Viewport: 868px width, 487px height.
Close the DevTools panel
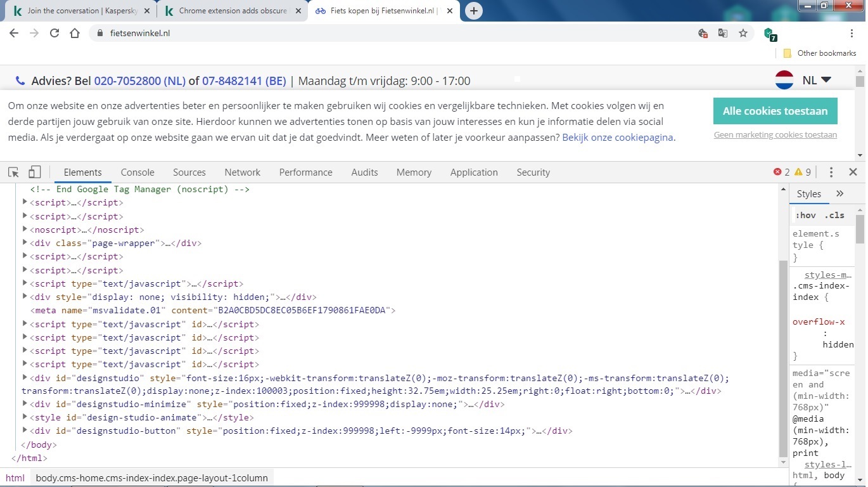coord(853,172)
